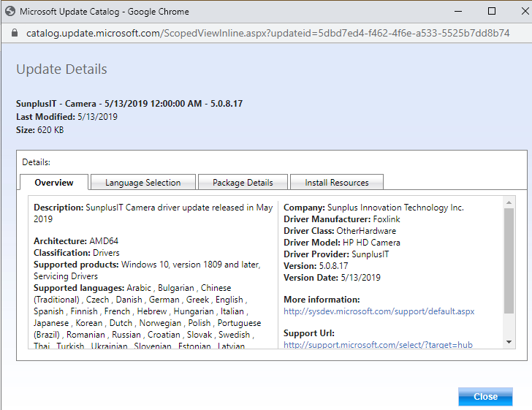Screen dimensions: 532x410
Task: Click the Description text in Overview
Action: pyautogui.click(x=153, y=213)
